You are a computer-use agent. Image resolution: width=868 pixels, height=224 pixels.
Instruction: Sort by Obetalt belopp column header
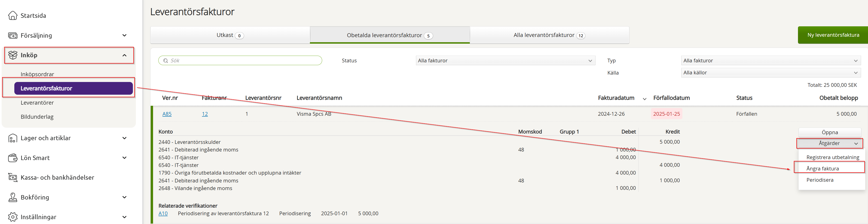838,98
